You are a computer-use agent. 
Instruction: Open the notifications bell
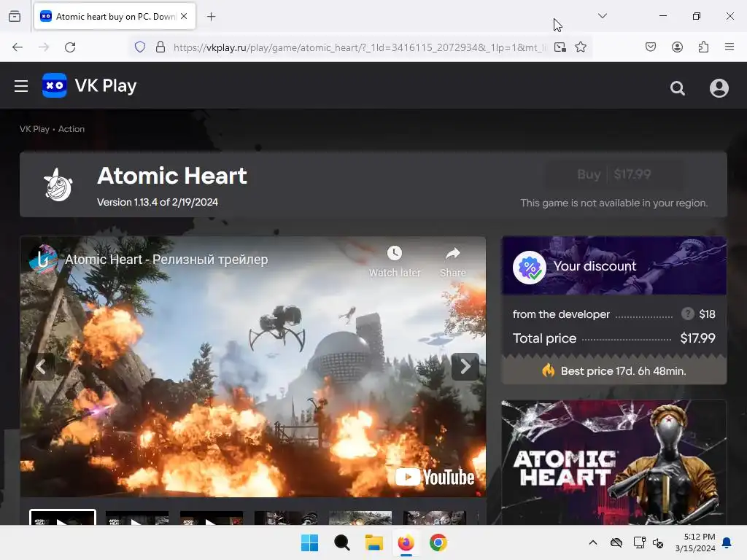727,542
